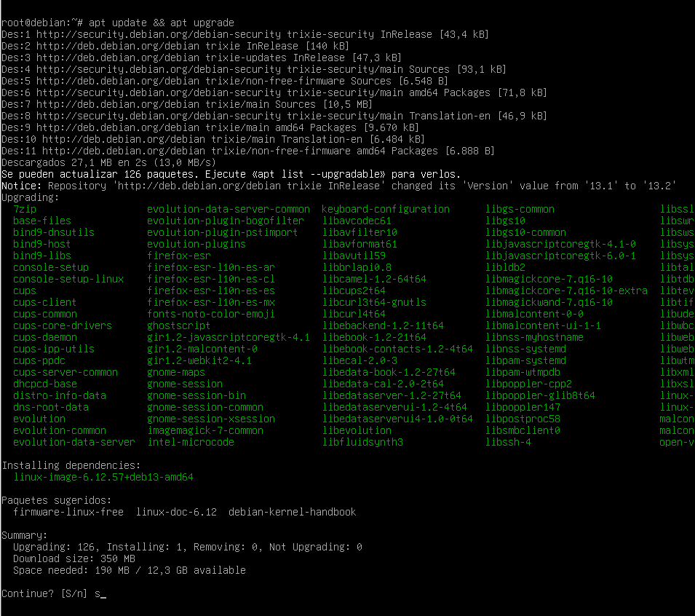This screenshot has width=695, height=616.
Task: Click the linux-doc-6.12 suggested package
Action: [x=175, y=512]
